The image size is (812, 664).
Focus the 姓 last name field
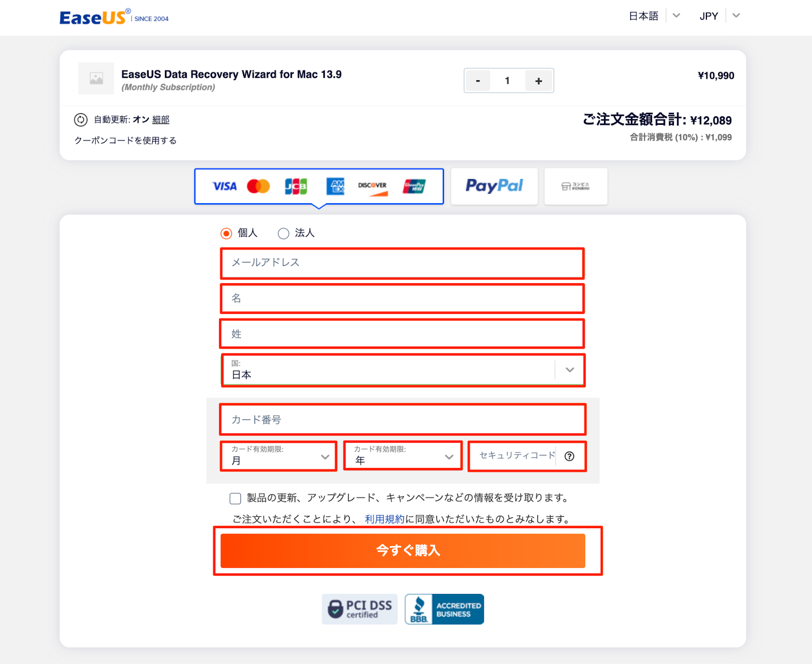point(402,334)
